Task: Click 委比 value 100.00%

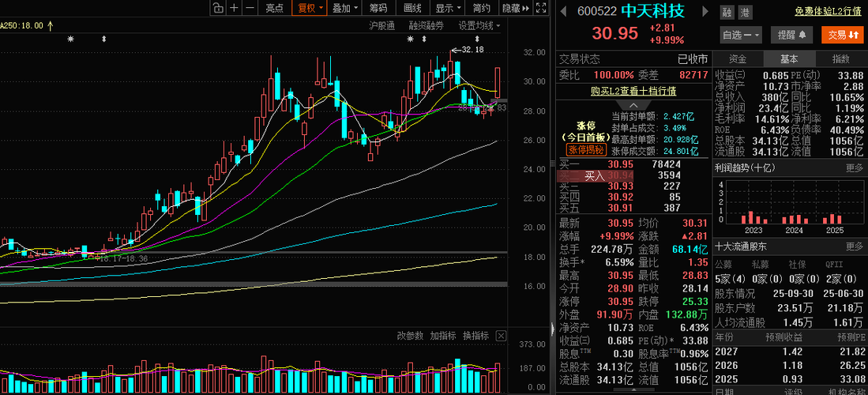Action: [614, 75]
